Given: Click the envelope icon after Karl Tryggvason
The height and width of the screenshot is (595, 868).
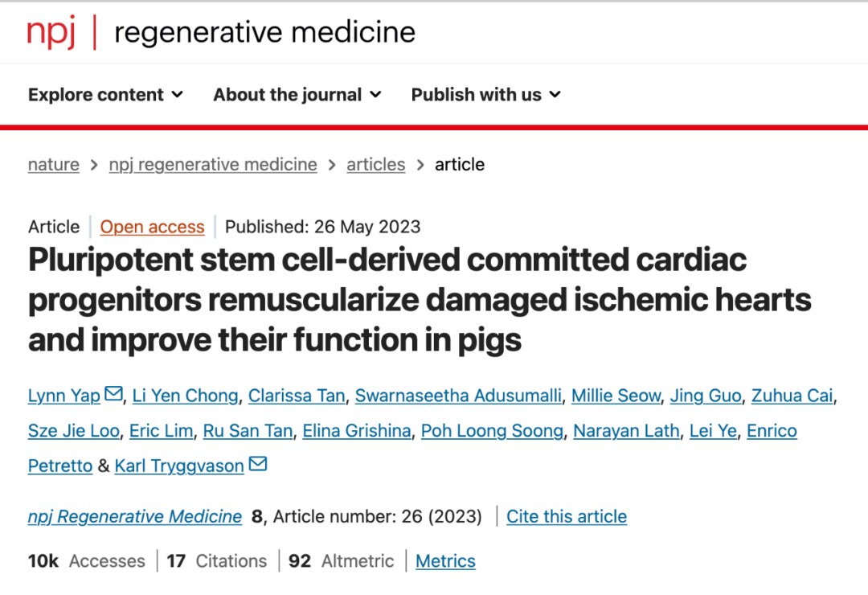Looking at the screenshot, I should [258, 463].
